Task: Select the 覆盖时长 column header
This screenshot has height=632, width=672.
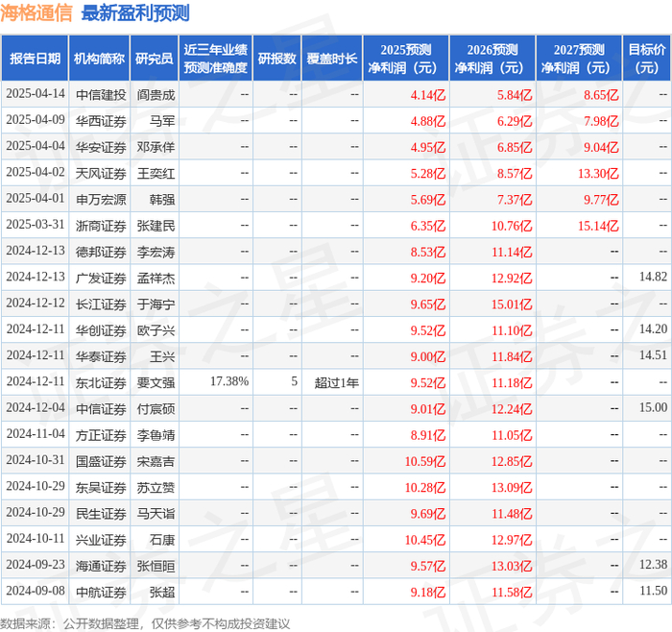Action: [332, 59]
